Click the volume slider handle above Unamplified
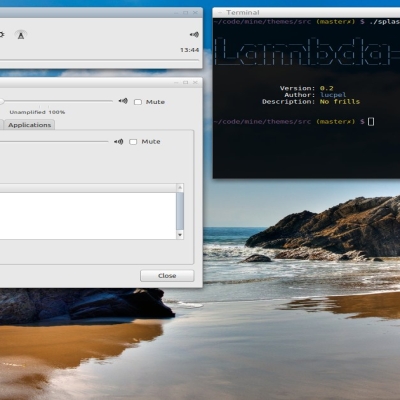The width and height of the screenshot is (400, 400). (x=1, y=101)
